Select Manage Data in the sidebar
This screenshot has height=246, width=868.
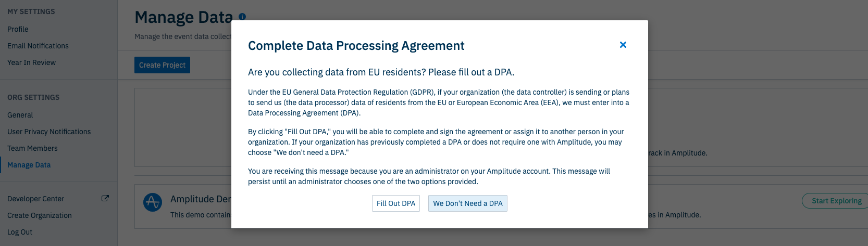coord(29,165)
